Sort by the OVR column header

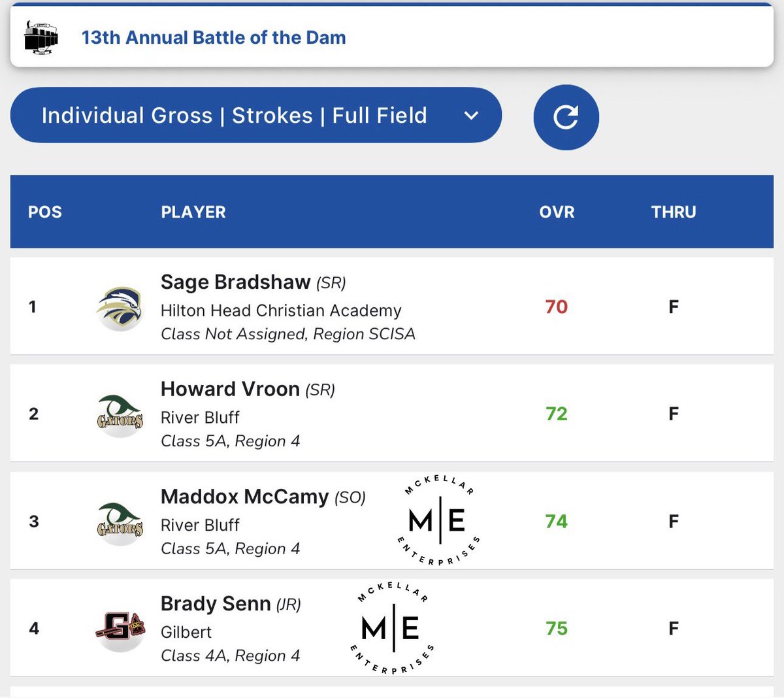click(x=557, y=212)
